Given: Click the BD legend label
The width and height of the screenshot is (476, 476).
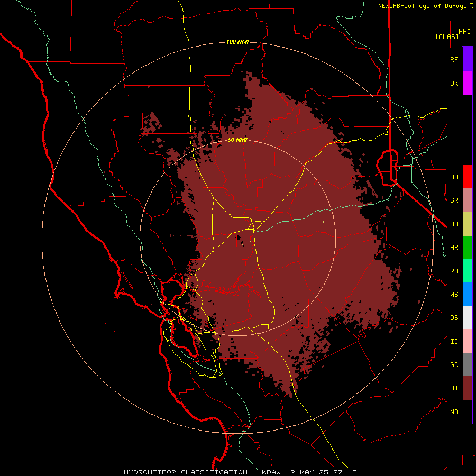Looking at the screenshot, I should coord(454,224).
